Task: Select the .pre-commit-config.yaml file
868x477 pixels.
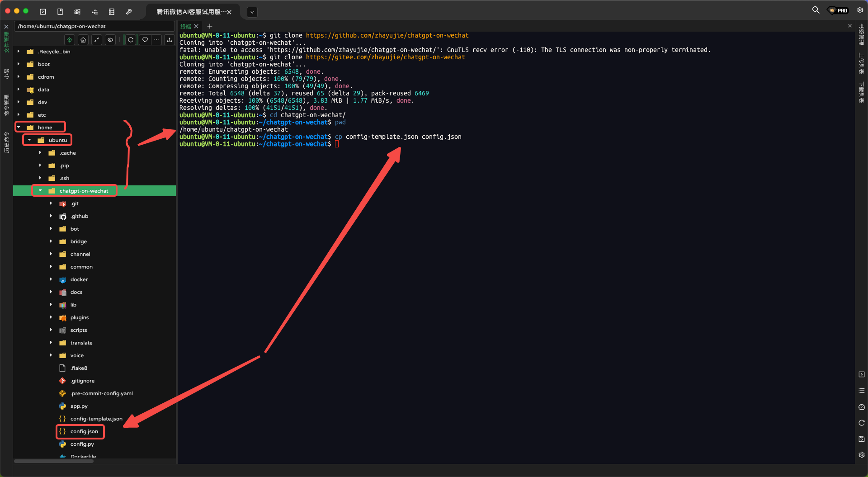Action: [x=101, y=393]
